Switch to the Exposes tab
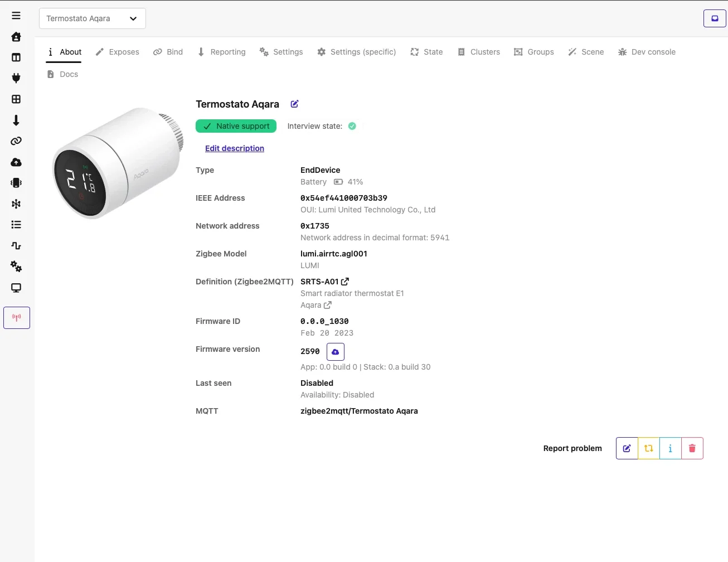The width and height of the screenshot is (728, 562). tap(117, 52)
